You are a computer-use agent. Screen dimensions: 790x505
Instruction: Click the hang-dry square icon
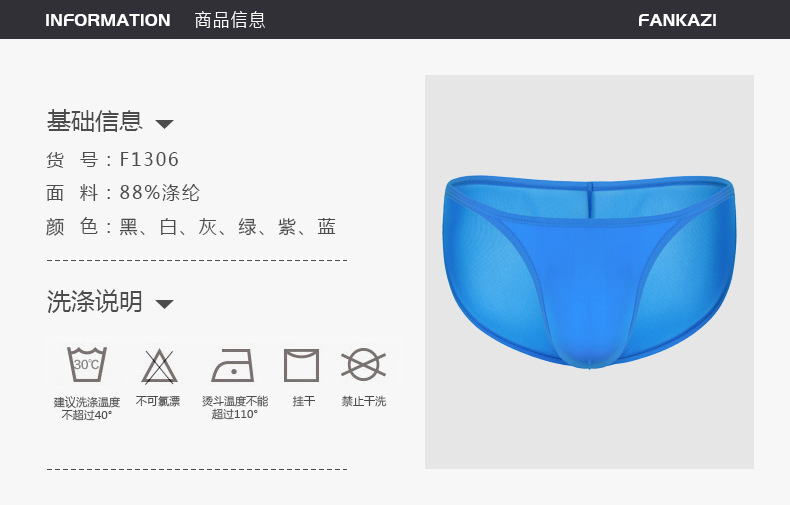[301, 365]
